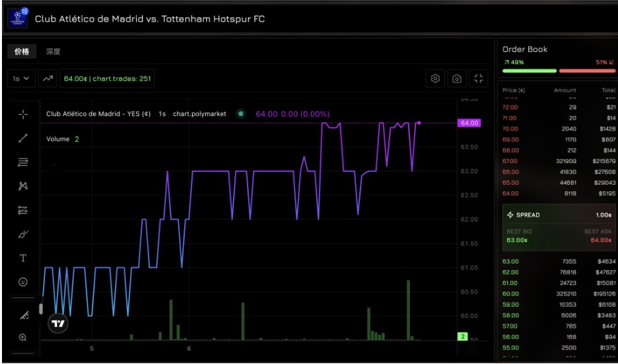
Task: Select the crosshair cursor tool
Action: pyautogui.click(x=23, y=114)
